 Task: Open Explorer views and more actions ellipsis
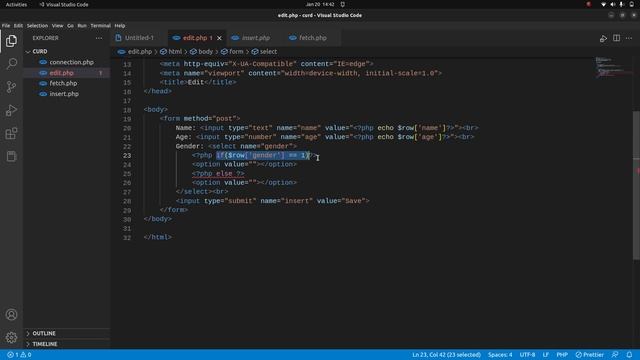pyautogui.click(x=99, y=38)
